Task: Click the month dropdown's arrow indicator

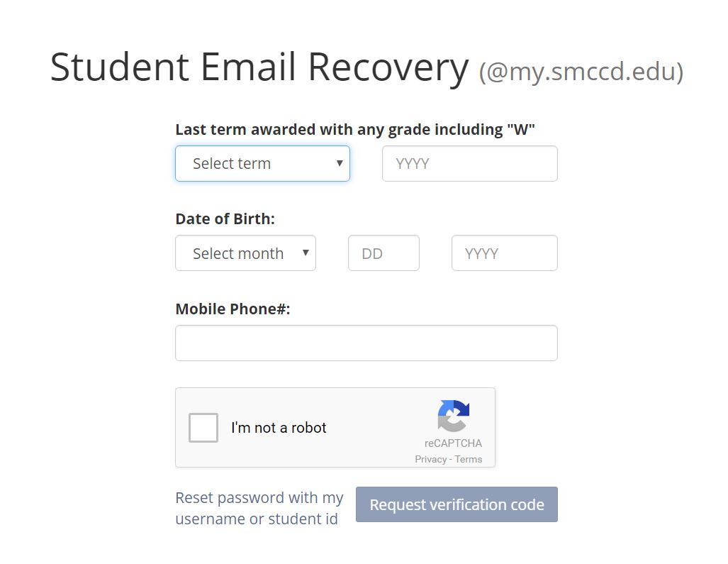Action: pyautogui.click(x=306, y=253)
